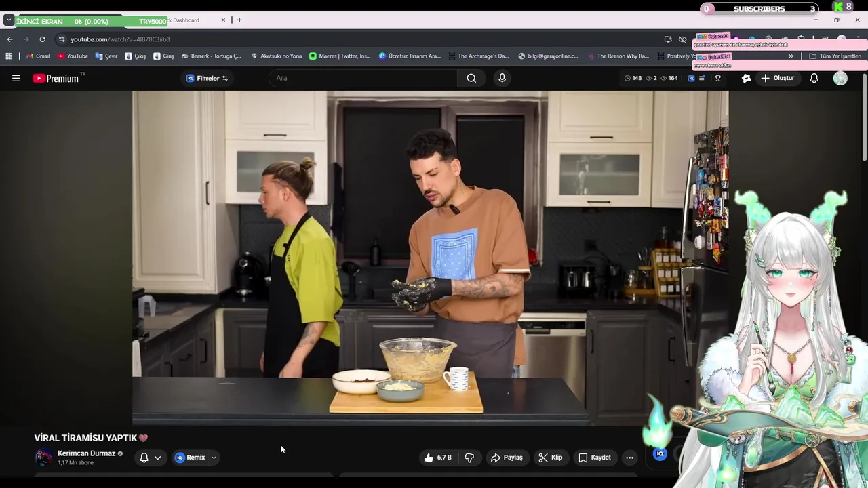Expand the subscription notification chevron

point(157,457)
